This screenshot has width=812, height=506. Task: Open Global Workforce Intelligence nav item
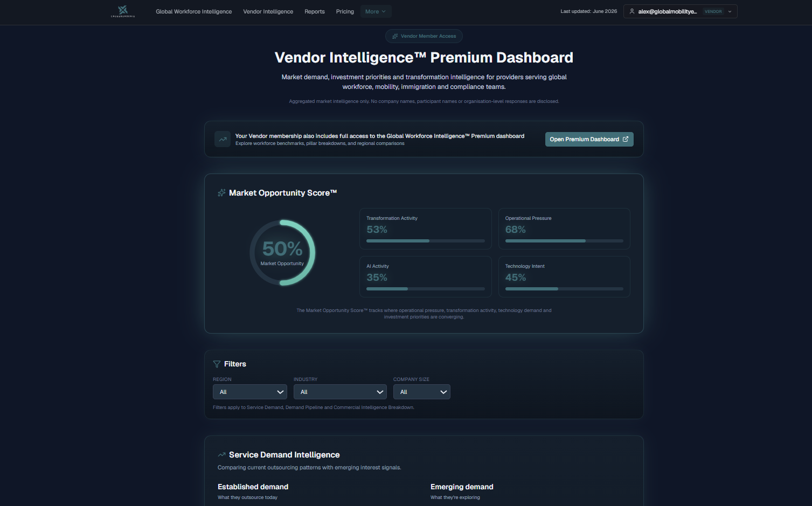[194, 11]
